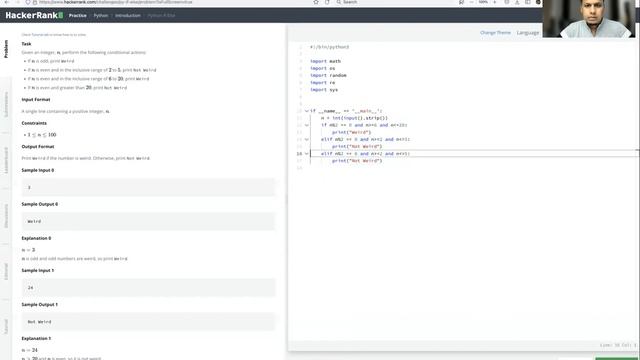640x360 pixels.
Task: Click the 'Explanation 1' heading
Action: tap(36, 339)
